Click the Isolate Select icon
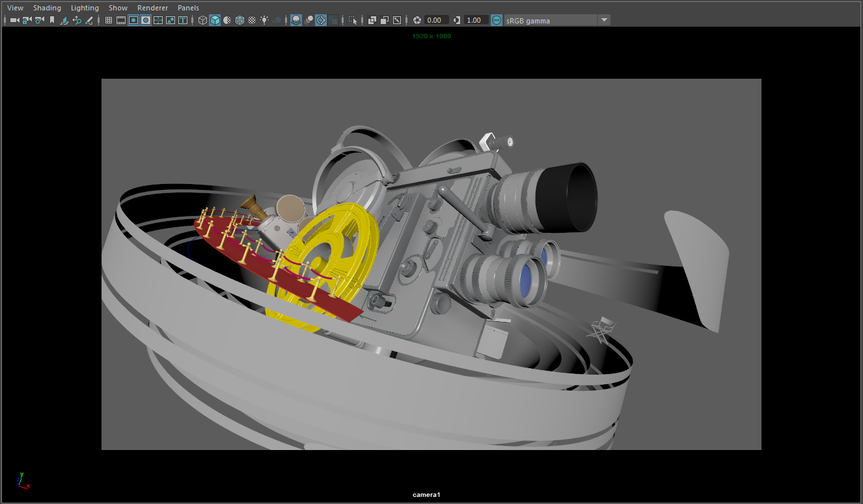 [x=353, y=20]
